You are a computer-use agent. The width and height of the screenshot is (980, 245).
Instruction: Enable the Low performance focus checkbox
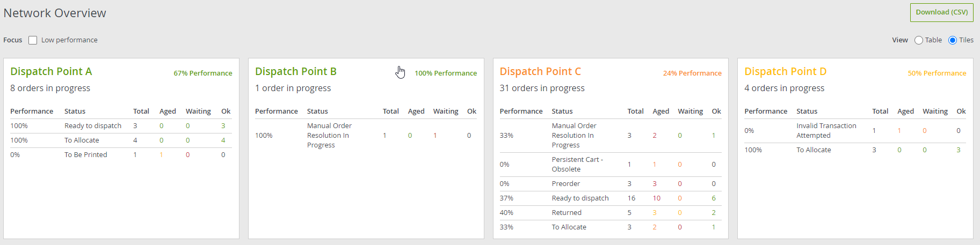33,40
